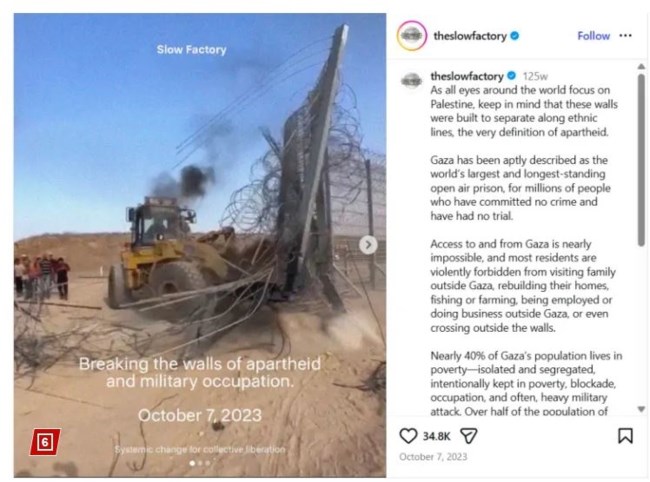Share post via paper plane icon
Viewport: 650px width, 482px height.
tap(469, 436)
